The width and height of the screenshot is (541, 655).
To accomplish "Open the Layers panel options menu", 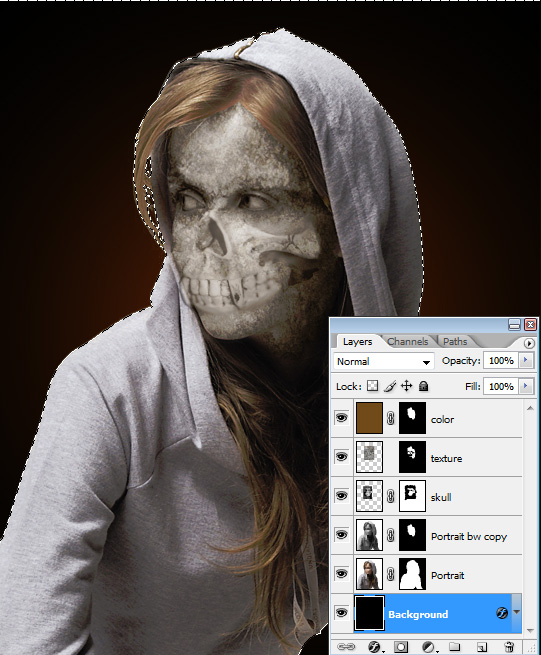I will 529,343.
